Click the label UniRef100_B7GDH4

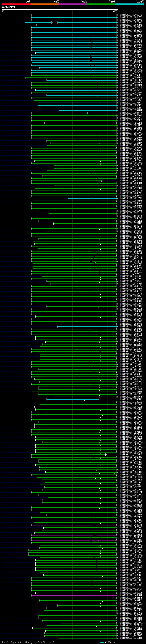[x=131, y=638]
